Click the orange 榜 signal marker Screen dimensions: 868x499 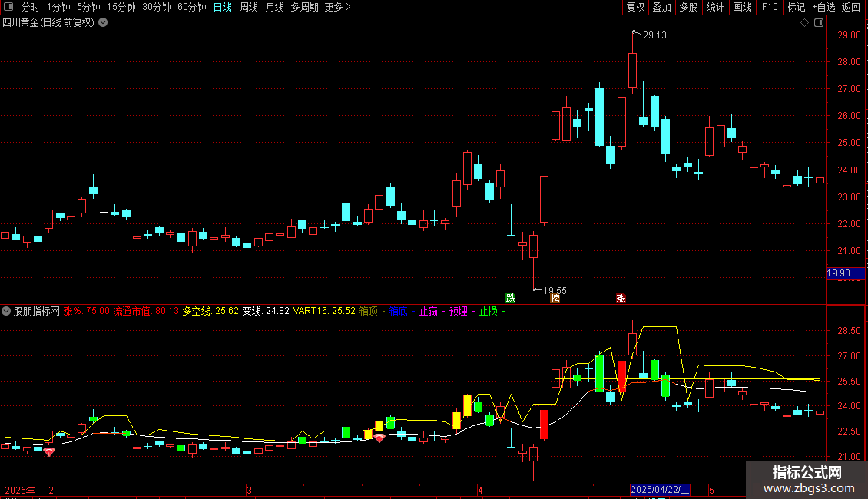pyautogui.click(x=555, y=298)
